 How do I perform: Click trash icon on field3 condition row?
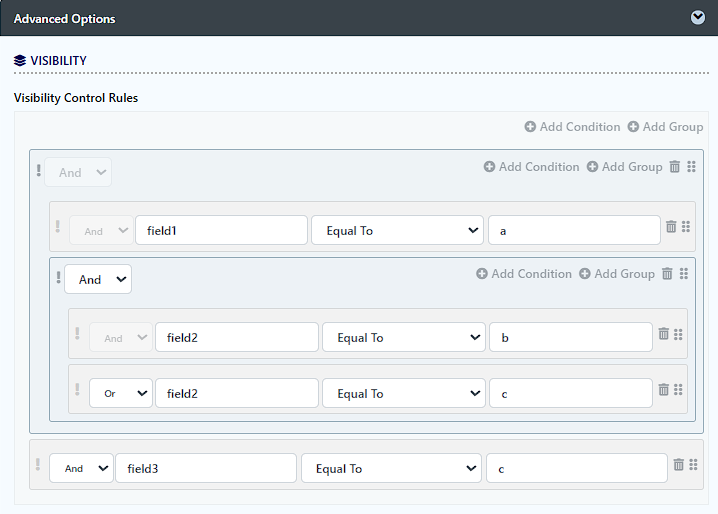(679, 465)
